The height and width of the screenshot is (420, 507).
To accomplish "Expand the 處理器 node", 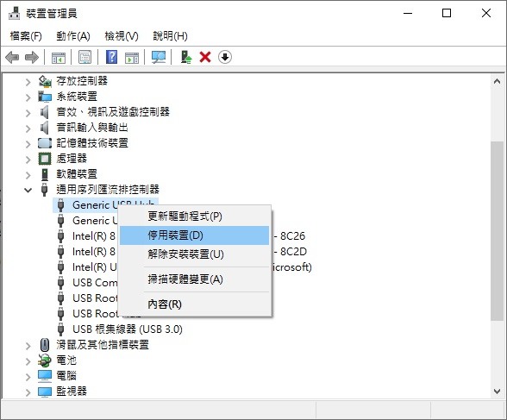I will (28, 160).
